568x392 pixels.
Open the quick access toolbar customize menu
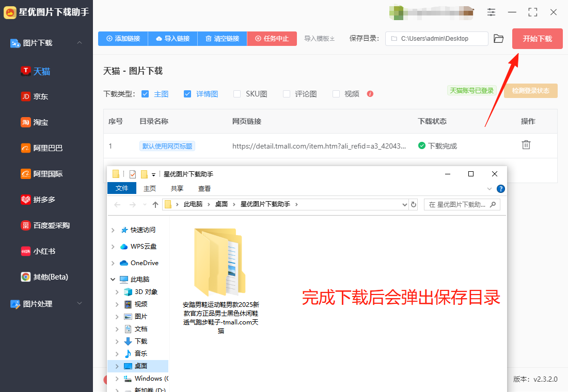coord(153,174)
